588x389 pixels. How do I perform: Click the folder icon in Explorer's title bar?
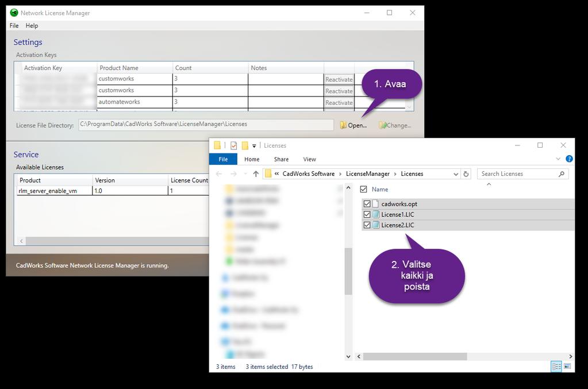pos(217,145)
